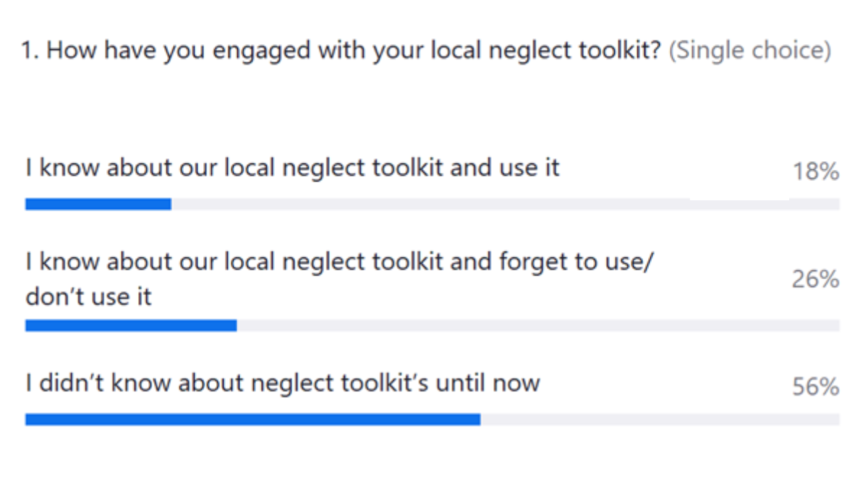Click the gray unfilled part of the 56% bar
Viewport: 868px width, 478px height.
(659, 419)
